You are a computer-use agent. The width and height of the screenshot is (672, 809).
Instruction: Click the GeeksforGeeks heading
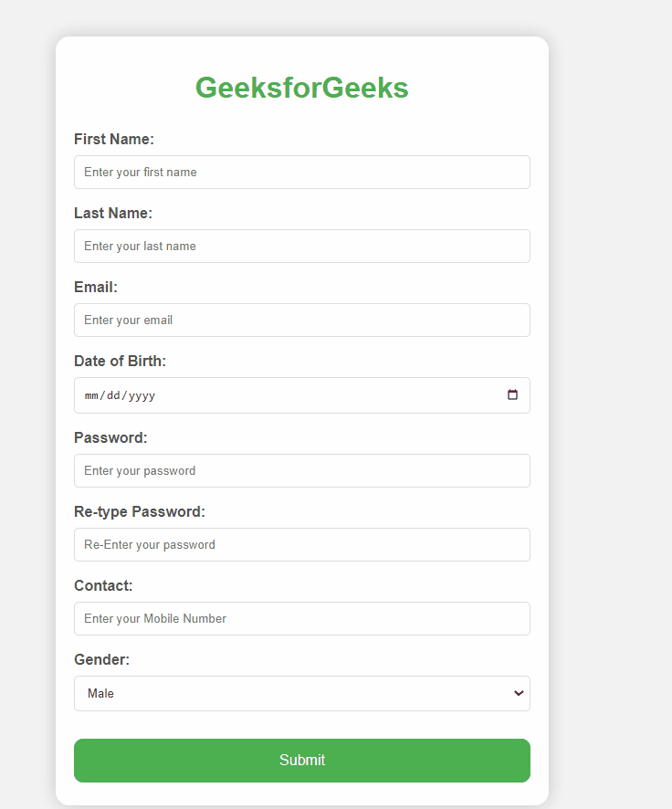(x=301, y=88)
